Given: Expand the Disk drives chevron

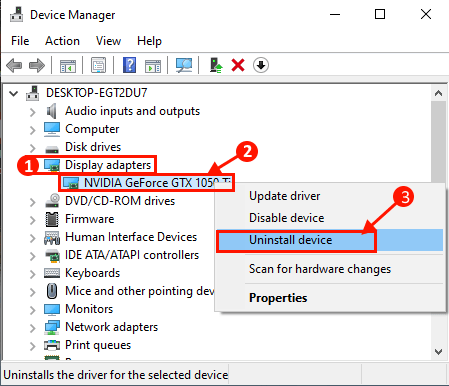Looking at the screenshot, I should coord(32,148).
